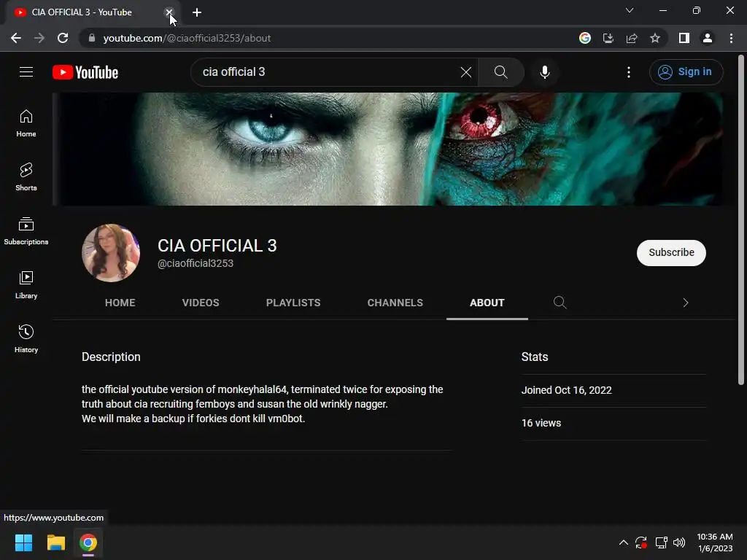
Task: Open network icon in system tray
Action: 661,542
